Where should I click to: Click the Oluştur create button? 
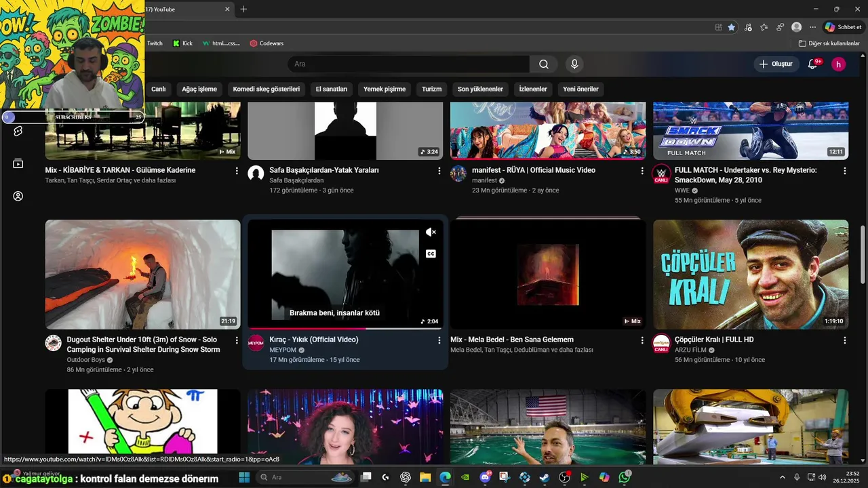point(776,64)
